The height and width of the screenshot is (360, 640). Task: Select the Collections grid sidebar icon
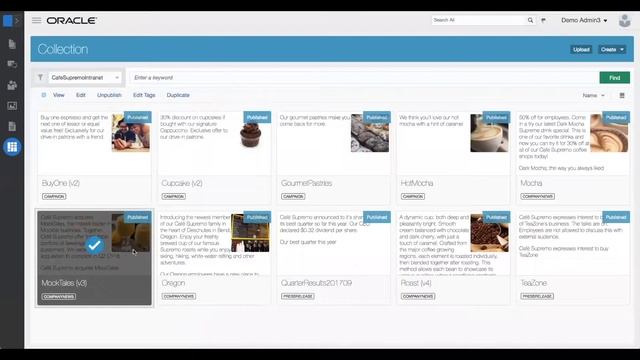[x=12, y=147]
